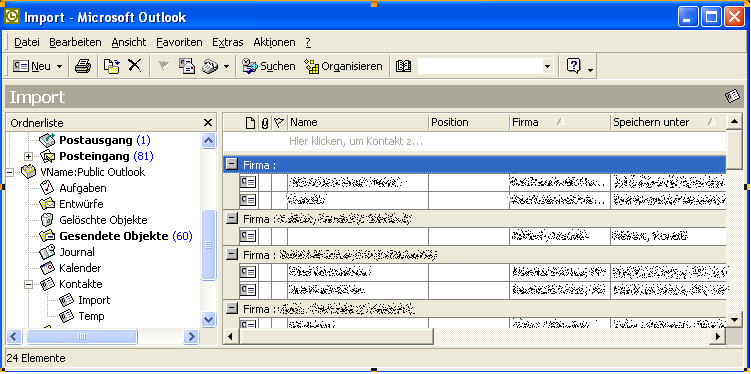Expand the Posteingang tree node
The width and height of the screenshot is (751, 374).
click(x=28, y=156)
